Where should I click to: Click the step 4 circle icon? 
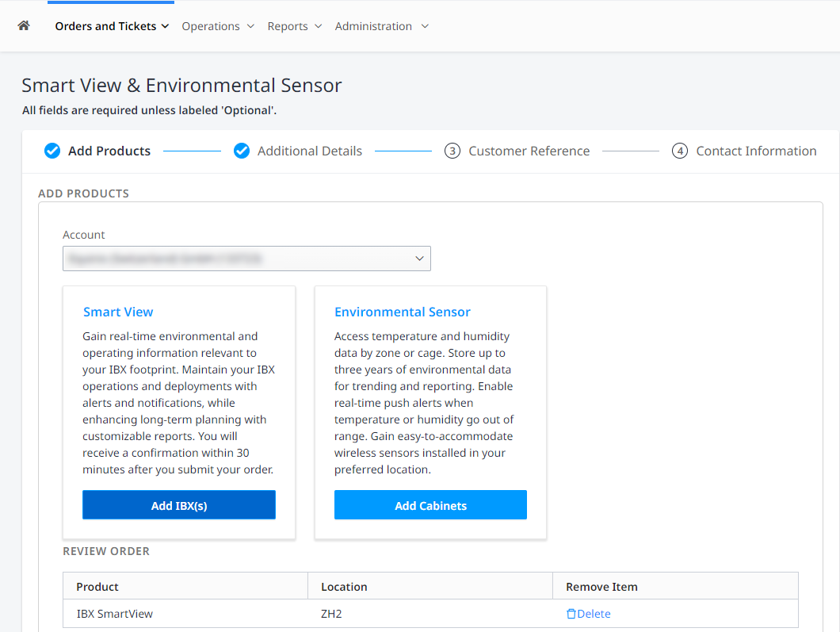(x=680, y=151)
